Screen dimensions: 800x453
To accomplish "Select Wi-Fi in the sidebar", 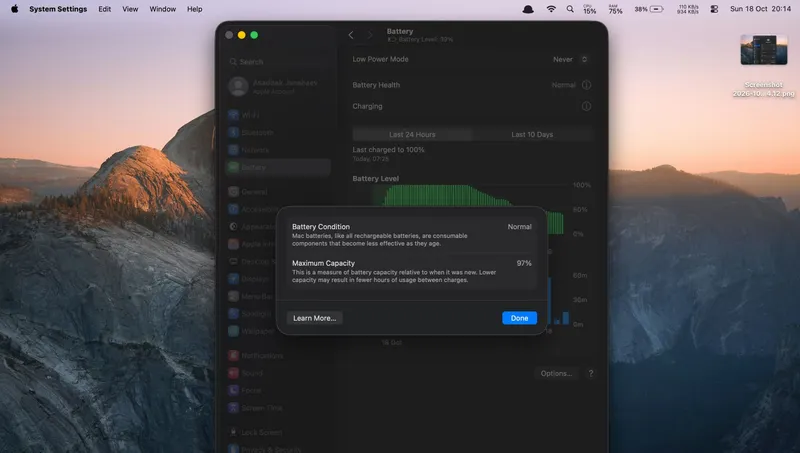I will [x=278, y=115].
